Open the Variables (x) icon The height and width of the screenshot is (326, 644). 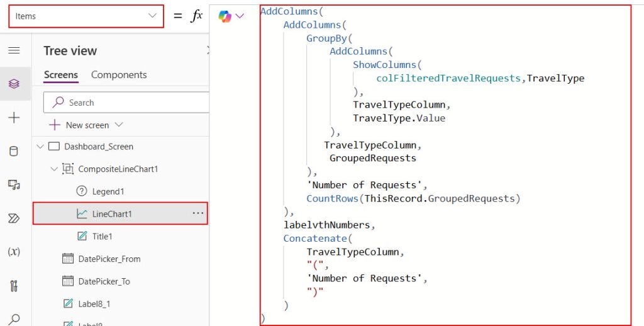click(x=14, y=252)
